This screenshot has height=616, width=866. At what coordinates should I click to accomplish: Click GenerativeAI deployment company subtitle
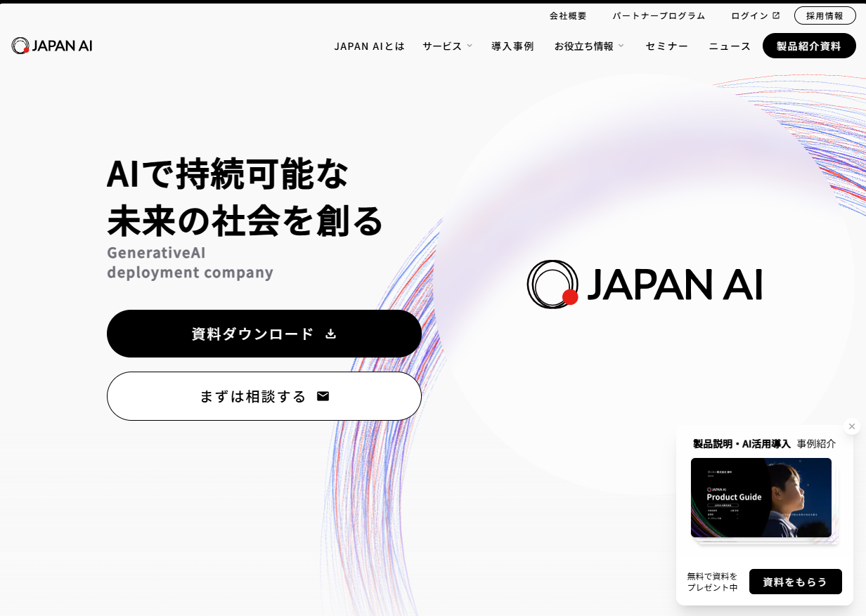[190, 262]
